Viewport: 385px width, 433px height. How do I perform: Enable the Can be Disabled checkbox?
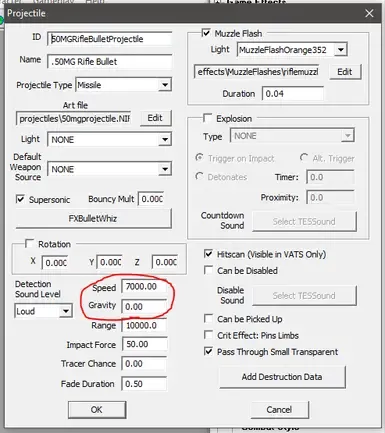point(208,270)
